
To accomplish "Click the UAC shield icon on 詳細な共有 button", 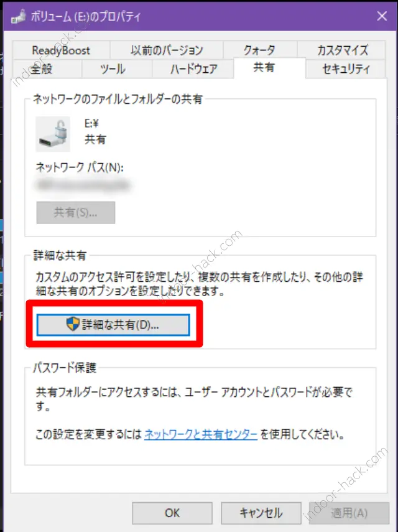I will pos(73,324).
